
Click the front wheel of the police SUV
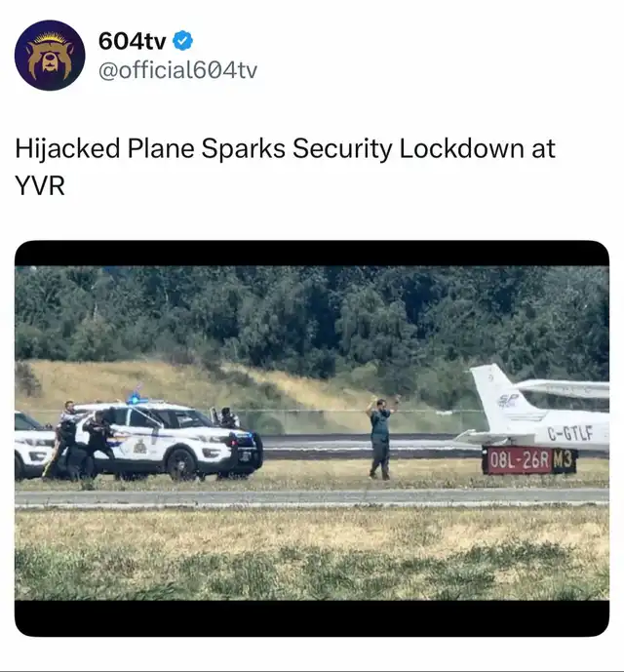(181, 464)
